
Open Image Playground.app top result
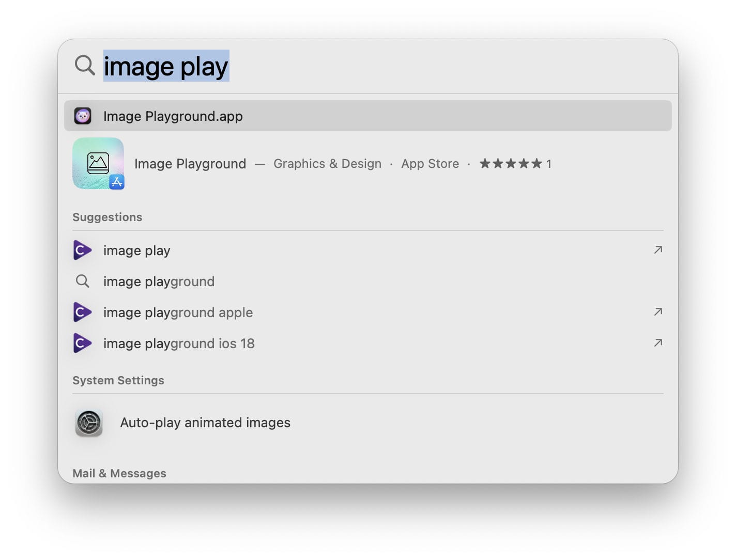point(367,116)
